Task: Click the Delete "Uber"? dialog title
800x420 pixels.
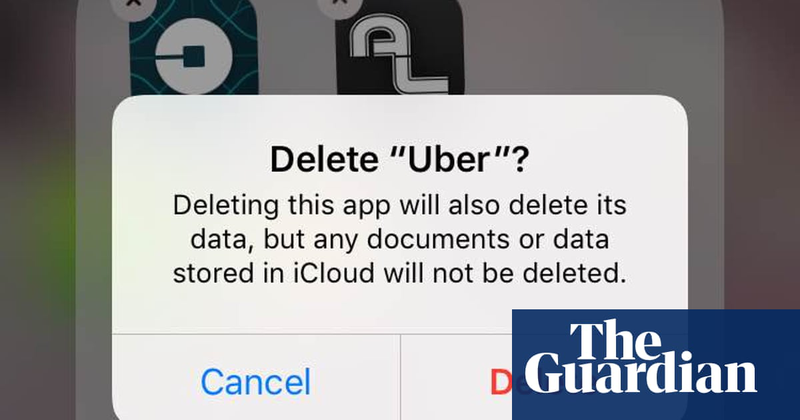Action: pos(399,160)
